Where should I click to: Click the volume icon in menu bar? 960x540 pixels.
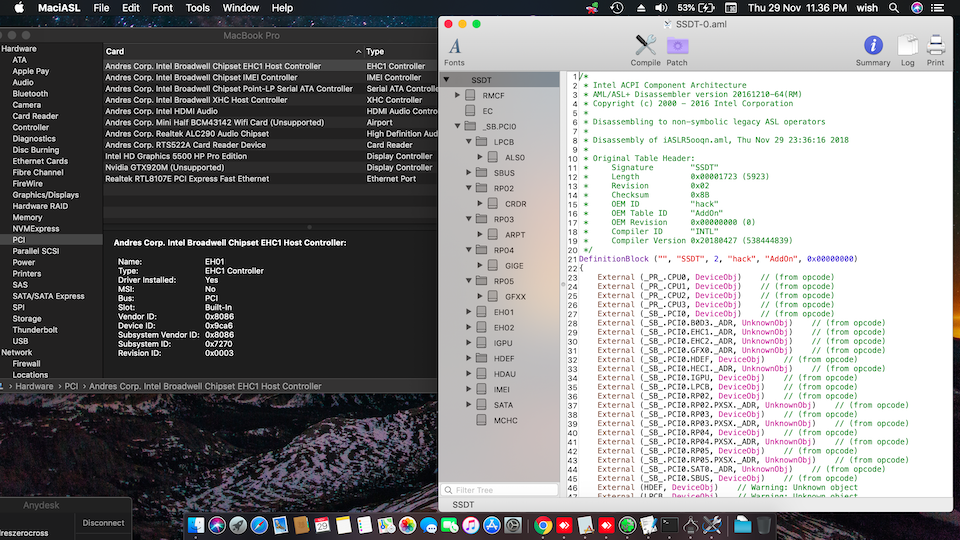661,8
